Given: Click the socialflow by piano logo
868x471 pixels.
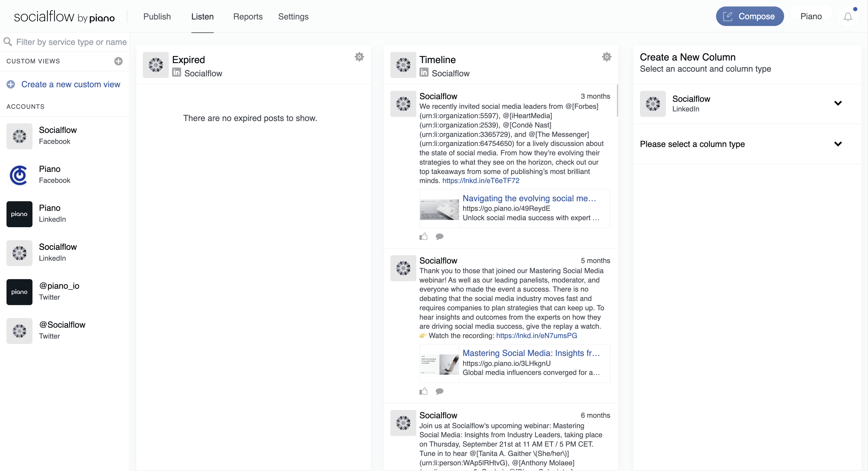Looking at the screenshot, I should point(64,17).
